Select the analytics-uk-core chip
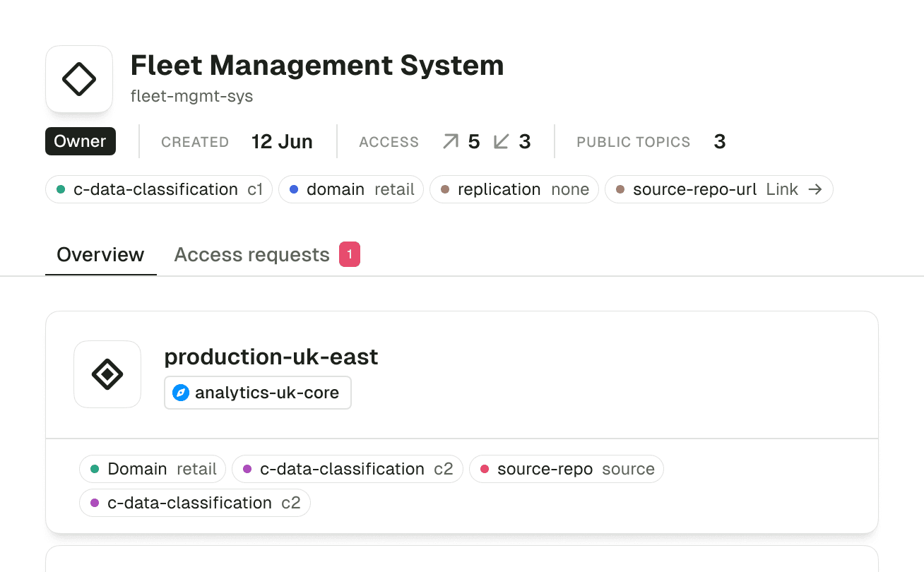 pyautogui.click(x=258, y=393)
